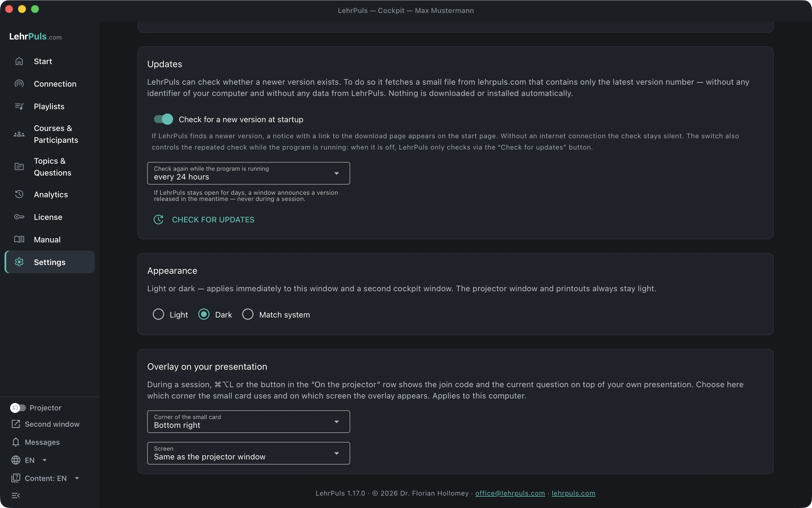Open the Corner of the small card dropdown
The image size is (812, 508).
click(249, 421)
